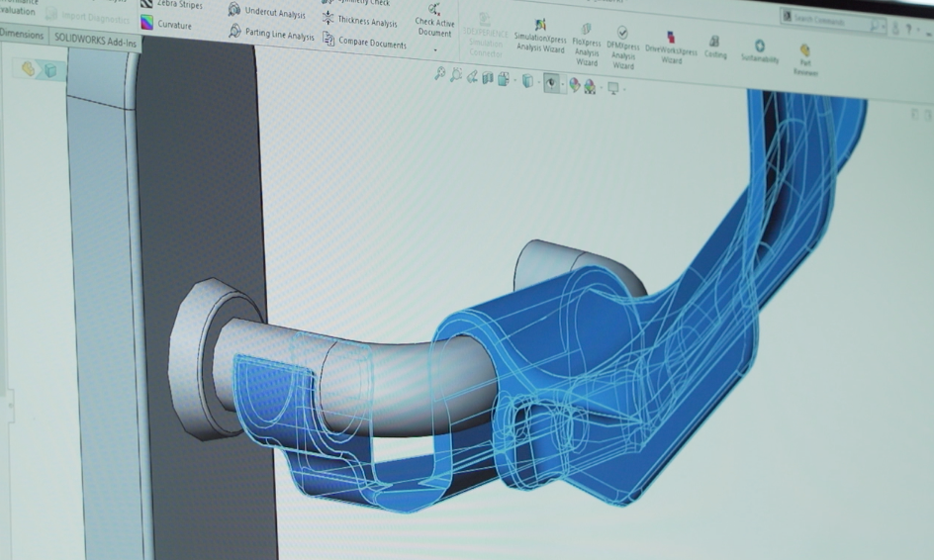
Task: Toggle the Hide/Show Items button
Action: (x=552, y=83)
